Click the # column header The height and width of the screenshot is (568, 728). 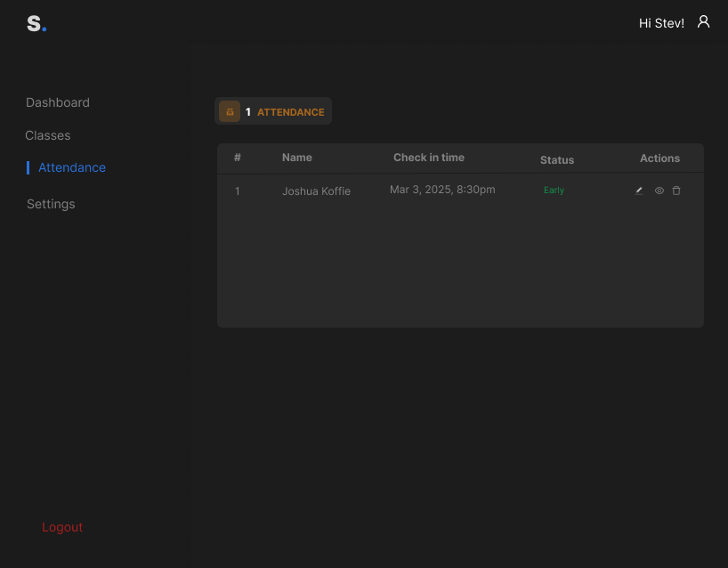(x=238, y=158)
